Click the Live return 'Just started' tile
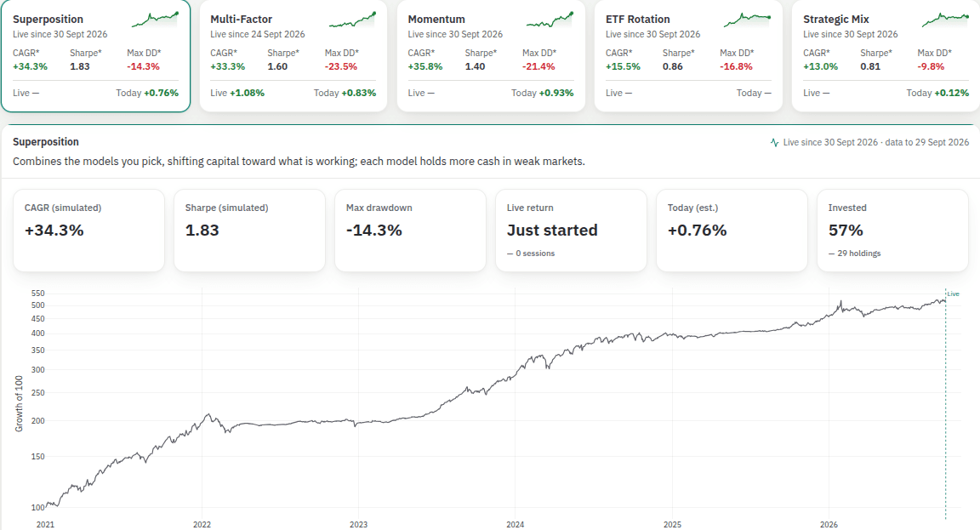 coord(572,231)
